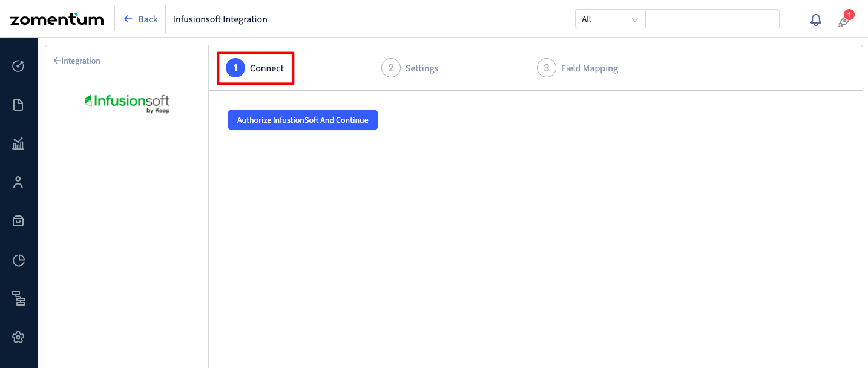
Task: Open the shopping bag products icon
Action: (x=18, y=221)
